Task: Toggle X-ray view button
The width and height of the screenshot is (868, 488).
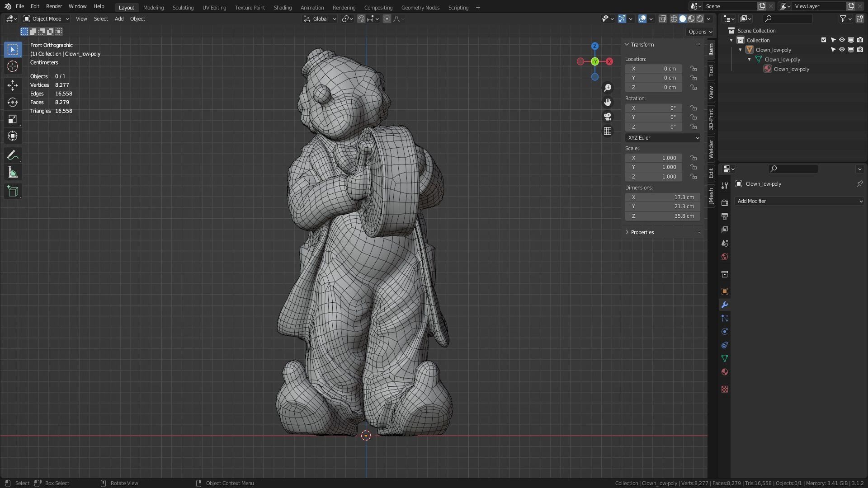Action: (663, 19)
